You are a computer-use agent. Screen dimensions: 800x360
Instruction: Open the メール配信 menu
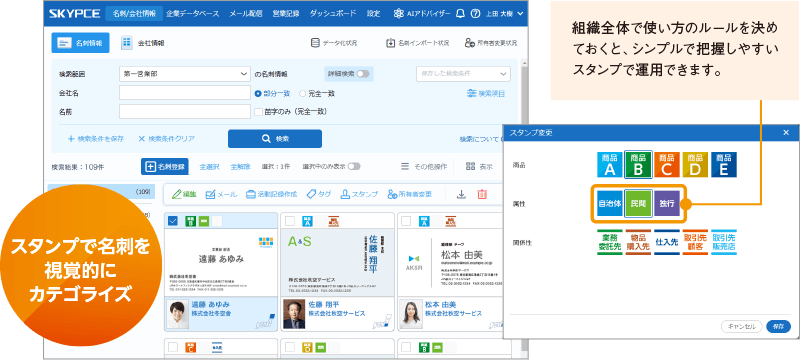pos(246,14)
